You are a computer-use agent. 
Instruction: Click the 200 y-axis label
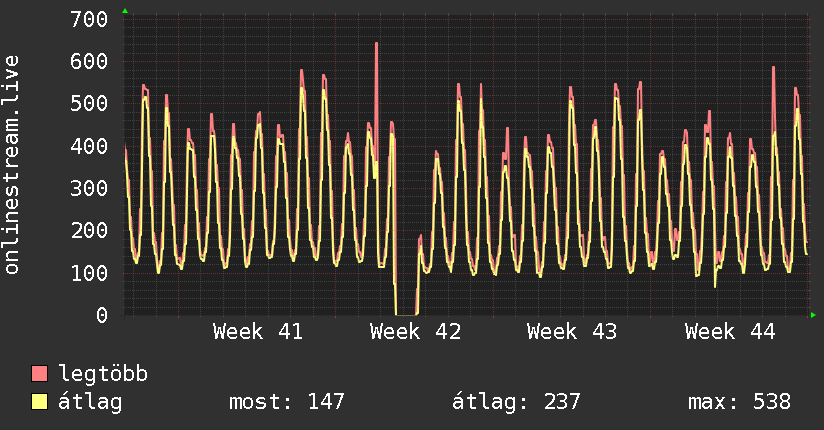point(89,230)
